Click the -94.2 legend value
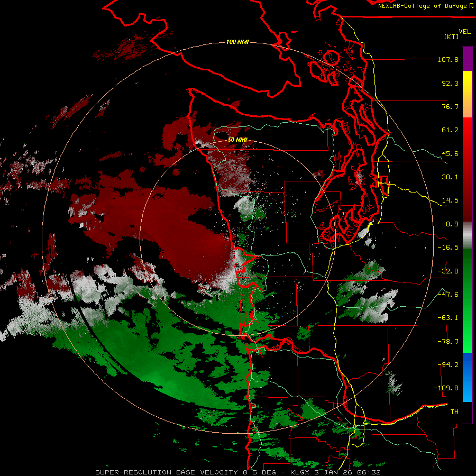Viewport: 476px width, 476px height. click(x=448, y=365)
